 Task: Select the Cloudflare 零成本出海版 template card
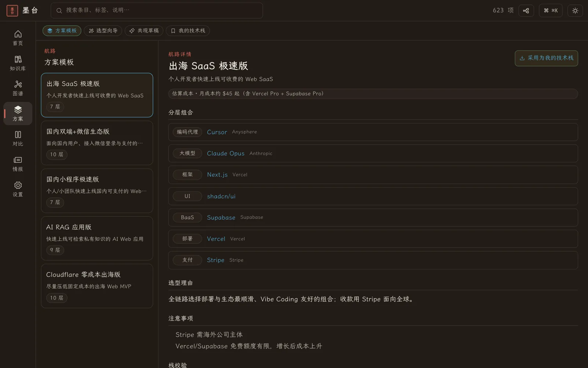tap(97, 286)
